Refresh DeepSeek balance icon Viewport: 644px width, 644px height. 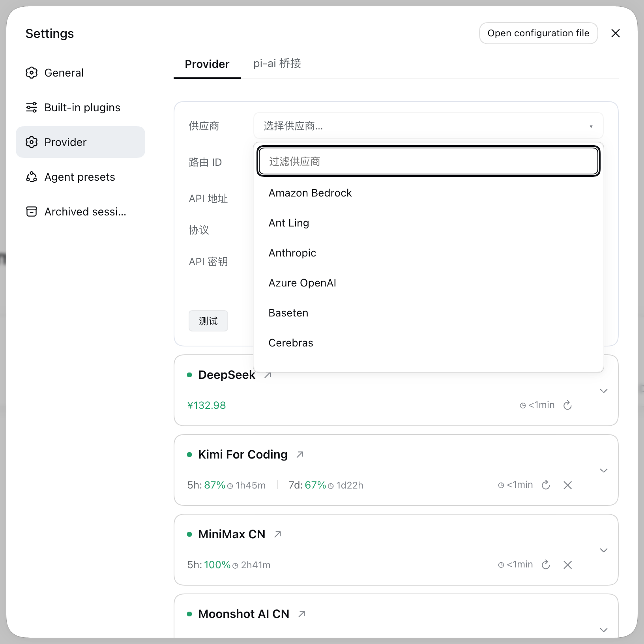click(567, 405)
